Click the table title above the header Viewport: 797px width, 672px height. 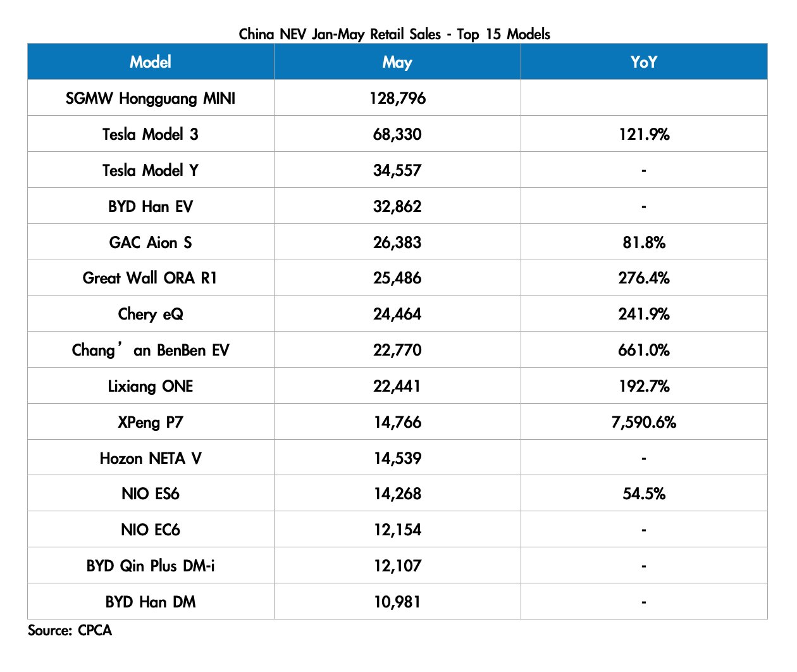point(395,34)
